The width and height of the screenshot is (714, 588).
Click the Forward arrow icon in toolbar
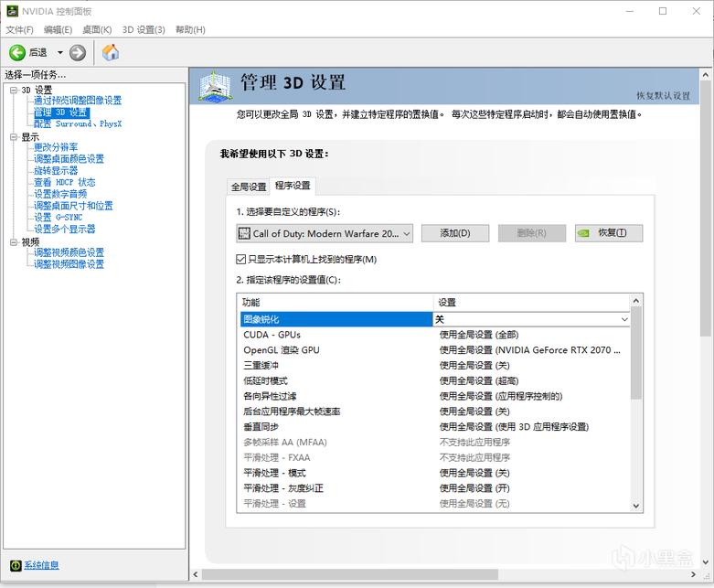pos(78,52)
